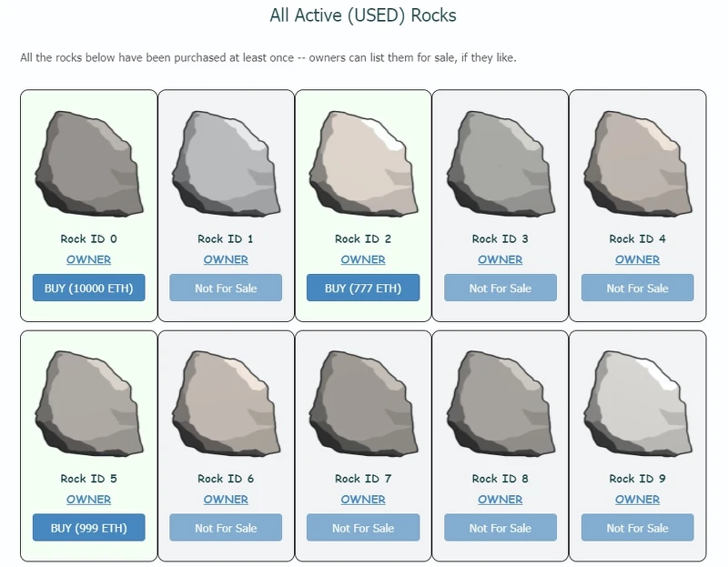Check the owner of Rock ID 9

click(x=637, y=500)
